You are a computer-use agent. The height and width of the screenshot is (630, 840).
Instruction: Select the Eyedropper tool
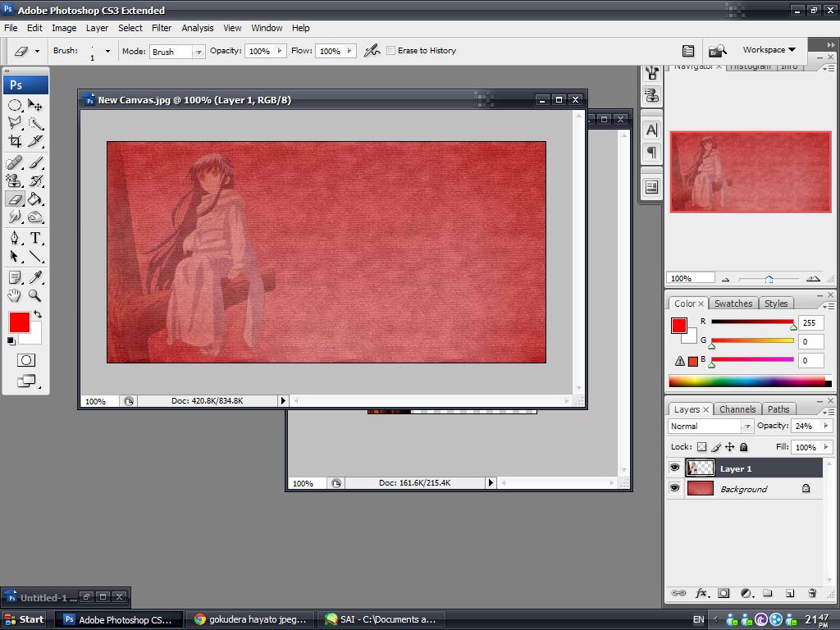[35, 277]
